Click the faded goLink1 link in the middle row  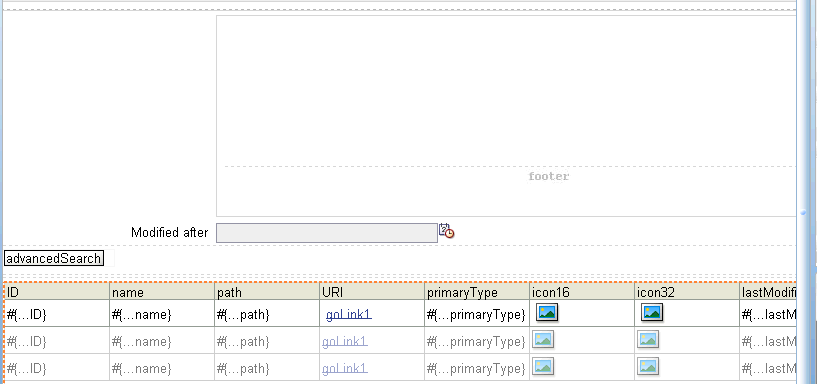point(345,342)
